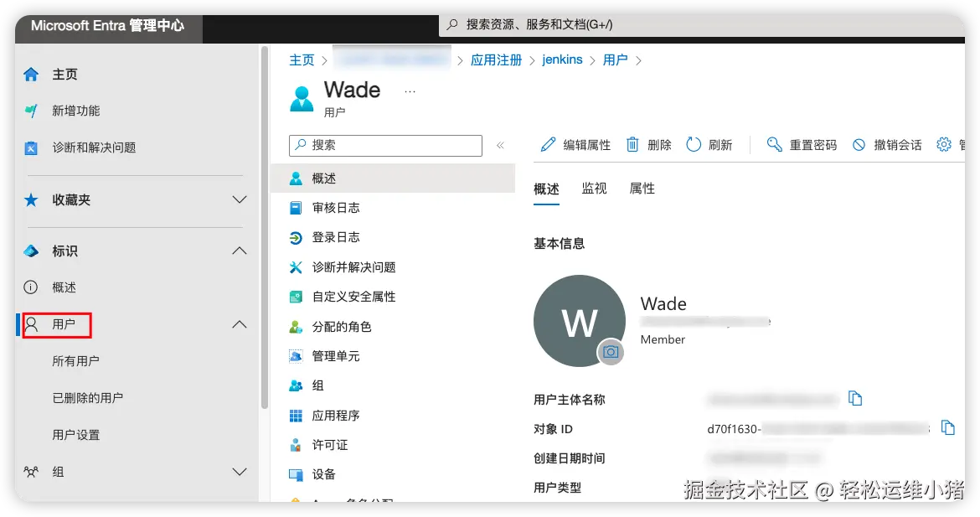This screenshot has width=980, height=517.
Task: Open 已删除的用户 in sidebar
Action: pos(87,398)
